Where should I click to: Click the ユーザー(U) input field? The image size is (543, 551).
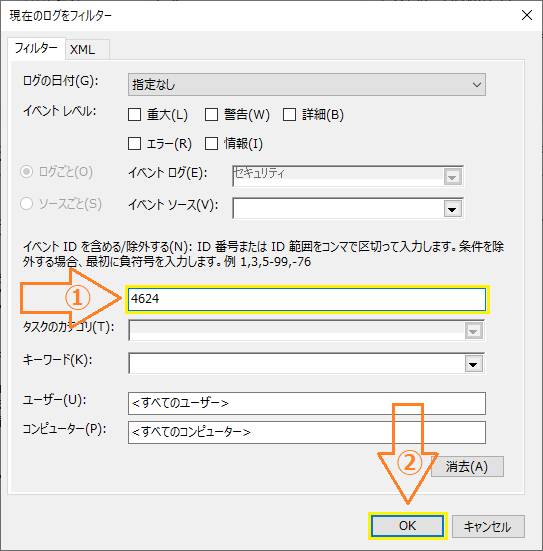click(x=307, y=403)
